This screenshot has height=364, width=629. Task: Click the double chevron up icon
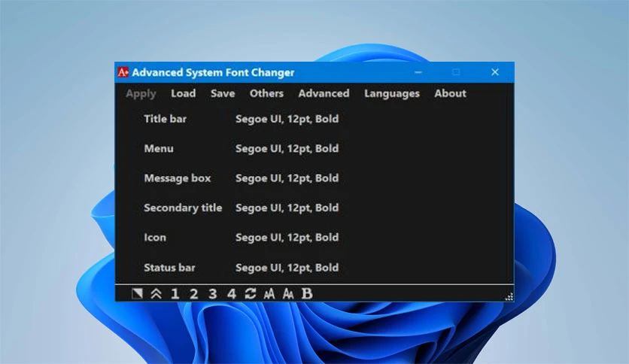[x=156, y=294]
